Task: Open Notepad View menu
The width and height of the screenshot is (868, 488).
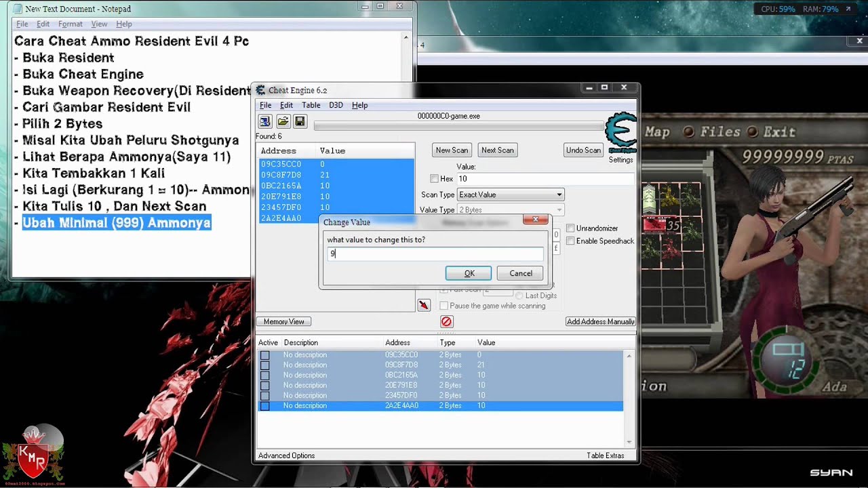Action: (x=99, y=24)
